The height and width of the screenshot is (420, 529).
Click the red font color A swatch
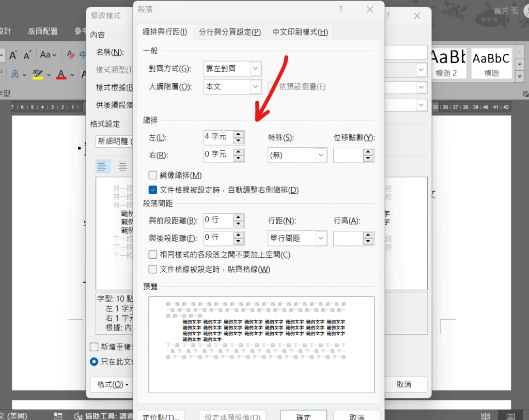[x=61, y=74]
